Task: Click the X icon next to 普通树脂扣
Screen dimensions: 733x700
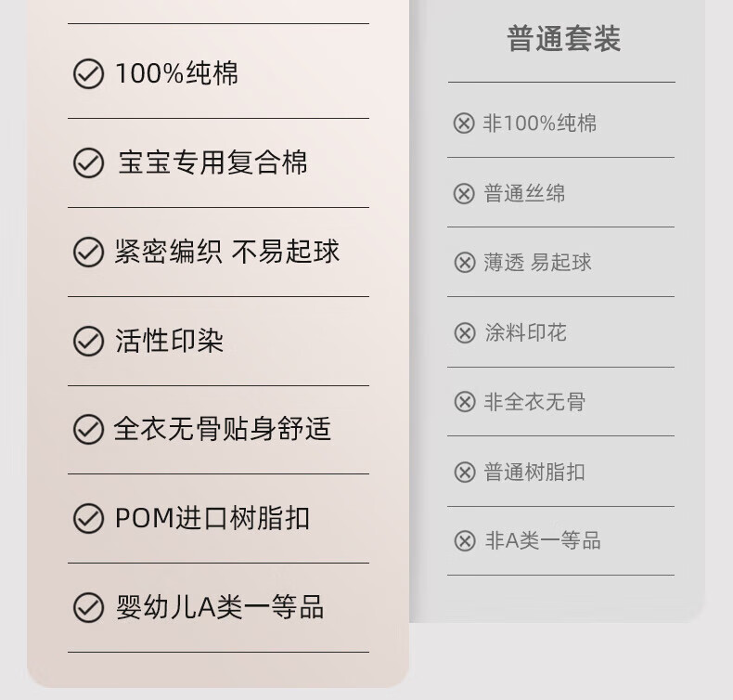Action: click(464, 472)
